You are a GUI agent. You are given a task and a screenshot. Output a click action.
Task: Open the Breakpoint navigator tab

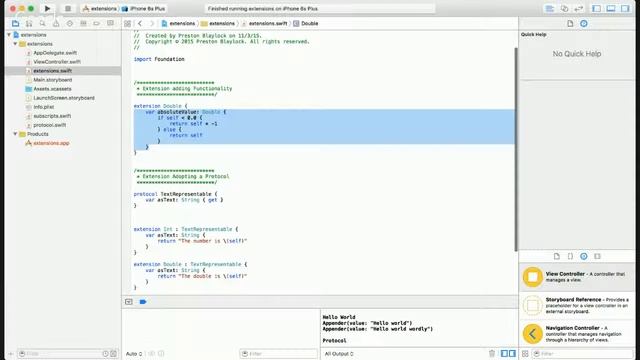pyautogui.click(x=97, y=24)
